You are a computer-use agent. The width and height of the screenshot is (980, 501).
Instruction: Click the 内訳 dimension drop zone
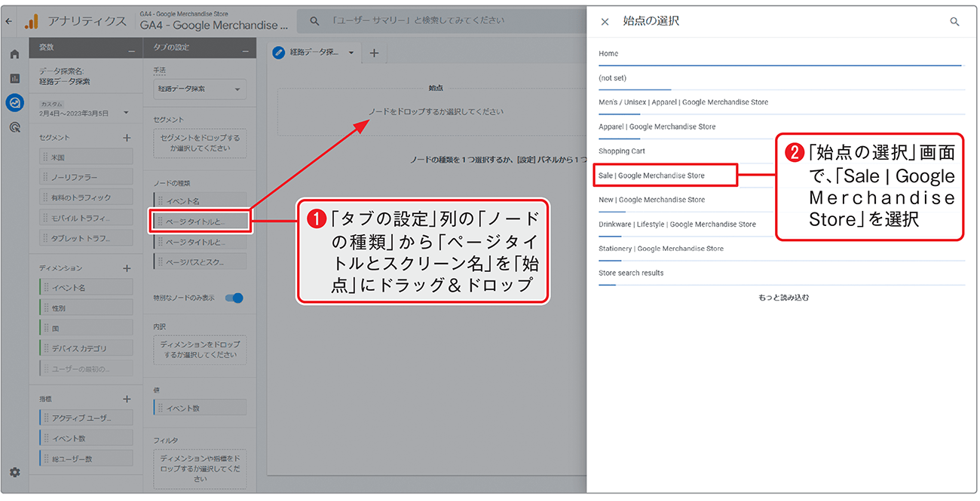[200, 350]
